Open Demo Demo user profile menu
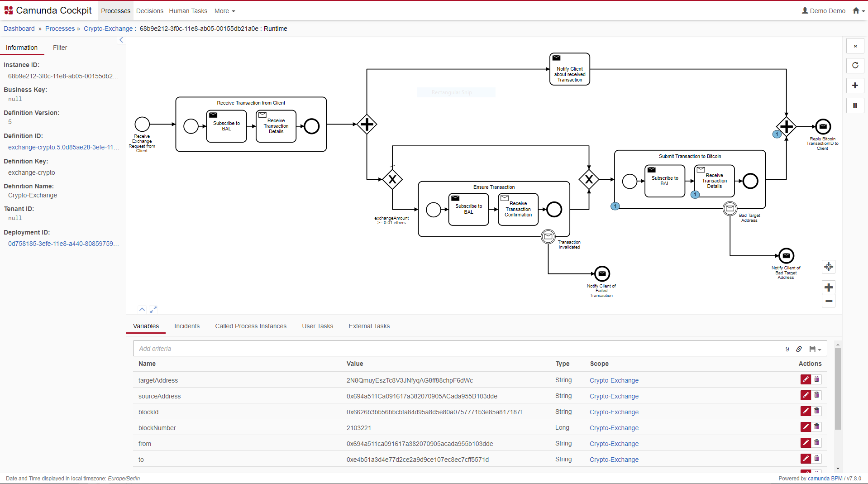 (x=823, y=11)
